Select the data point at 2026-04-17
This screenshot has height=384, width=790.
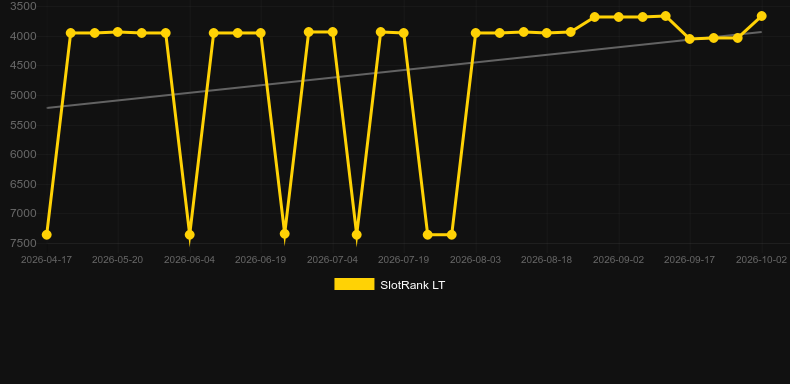point(47,234)
